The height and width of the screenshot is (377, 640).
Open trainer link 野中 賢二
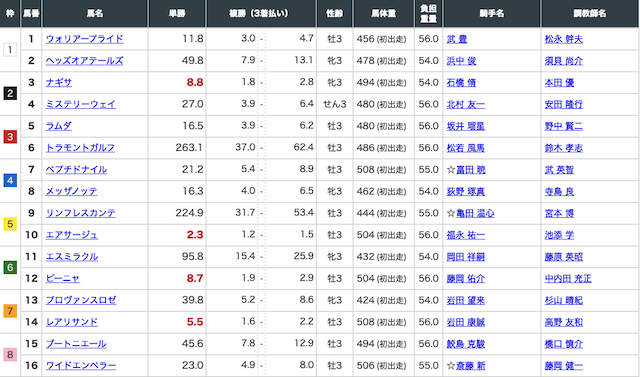click(x=564, y=126)
